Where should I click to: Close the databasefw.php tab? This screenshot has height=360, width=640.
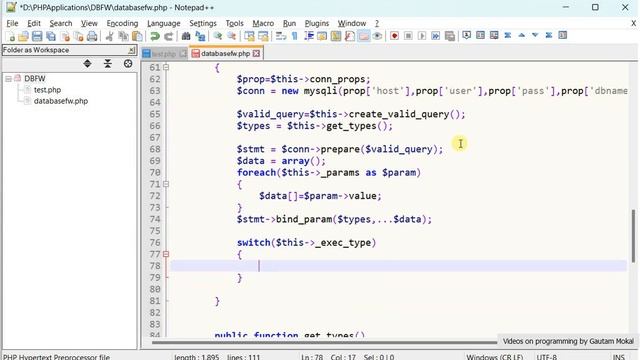[x=256, y=53]
